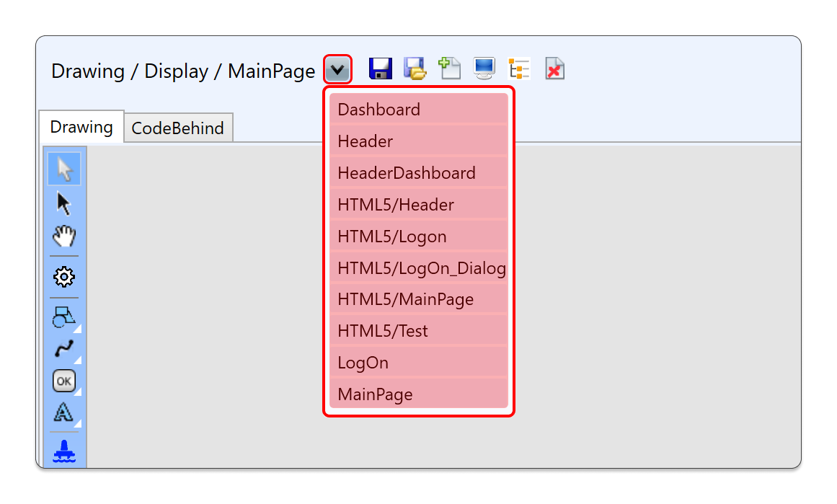Screen dimensions: 837x504
Task: Click the blue stamp symbol tool
Action: point(64,452)
